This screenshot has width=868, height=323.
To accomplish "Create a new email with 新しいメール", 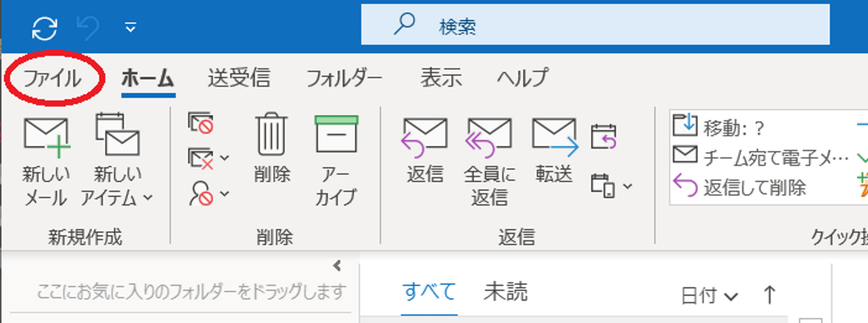I will click(x=46, y=161).
